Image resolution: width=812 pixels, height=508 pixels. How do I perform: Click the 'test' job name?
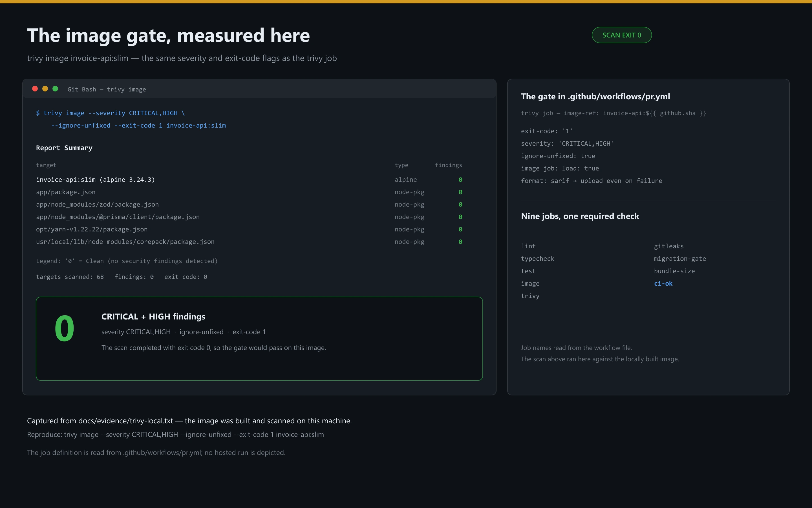point(528,271)
